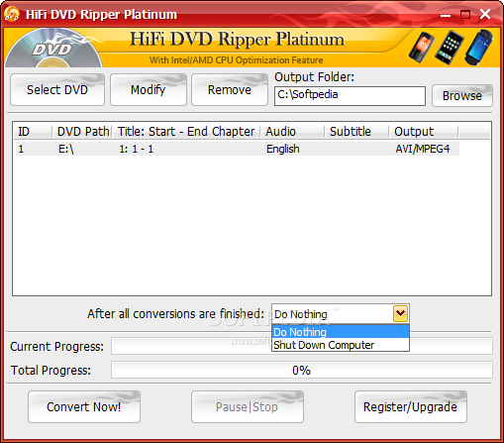Maximize the HiFi DVD Ripper window
504x443 pixels.
[465, 15]
